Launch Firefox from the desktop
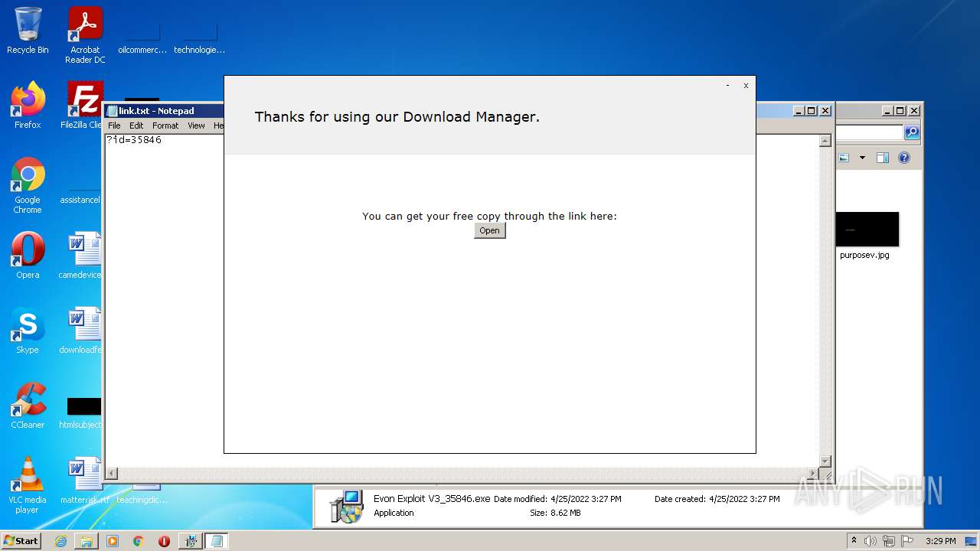980x551 pixels. coord(28,106)
